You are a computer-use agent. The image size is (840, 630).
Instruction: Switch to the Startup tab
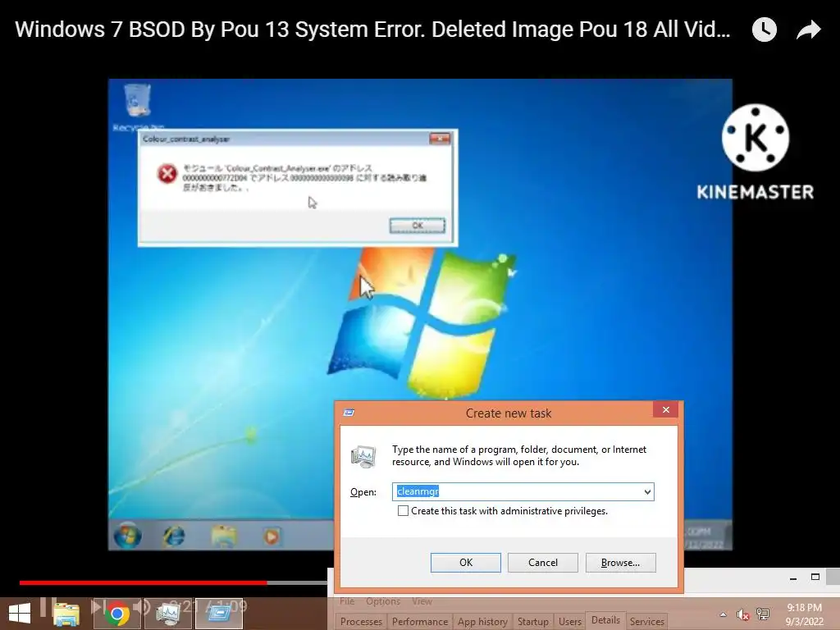[x=532, y=622]
